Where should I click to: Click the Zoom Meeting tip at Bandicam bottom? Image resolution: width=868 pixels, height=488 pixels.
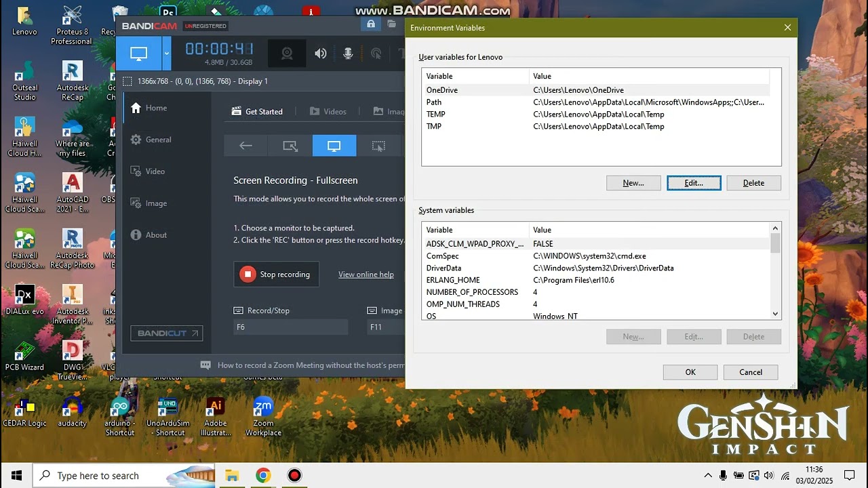pyautogui.click(x=302, y=365)
